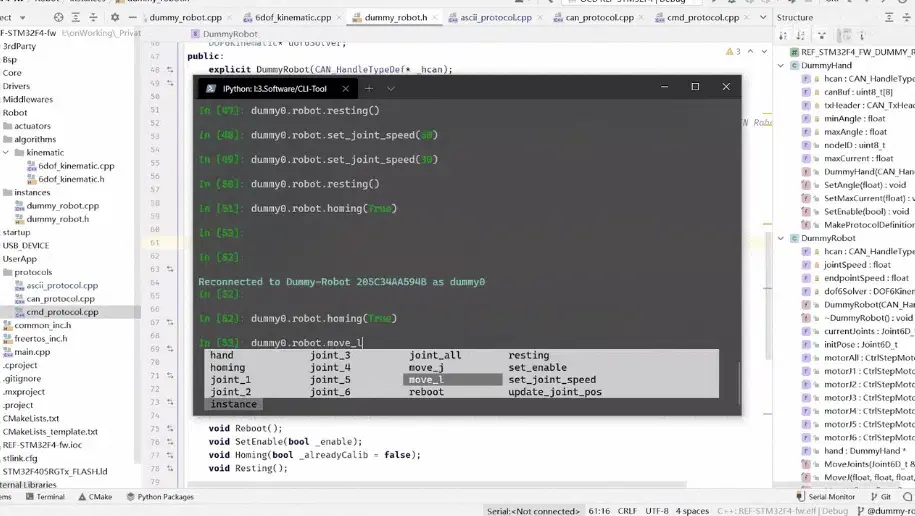Toggle Group by type in Structure toolbar
This screenshot has width=915, height=516.
point(822,36)
